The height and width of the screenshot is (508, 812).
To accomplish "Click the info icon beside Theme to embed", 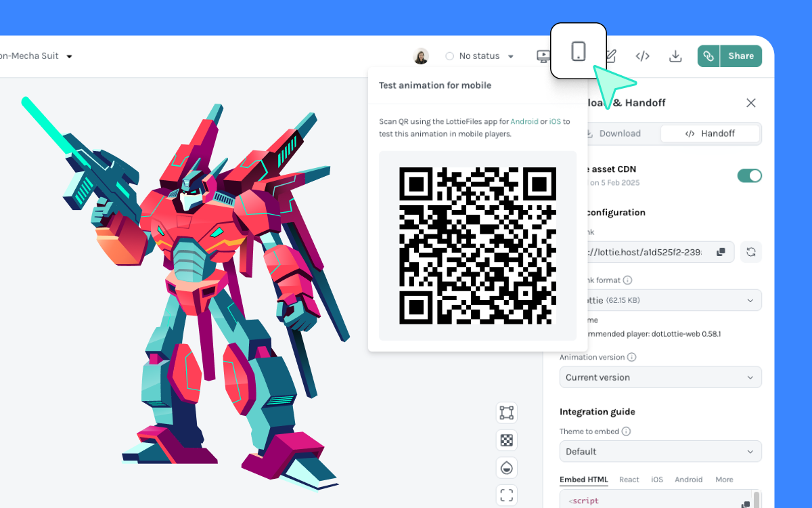I will (626, 431).
